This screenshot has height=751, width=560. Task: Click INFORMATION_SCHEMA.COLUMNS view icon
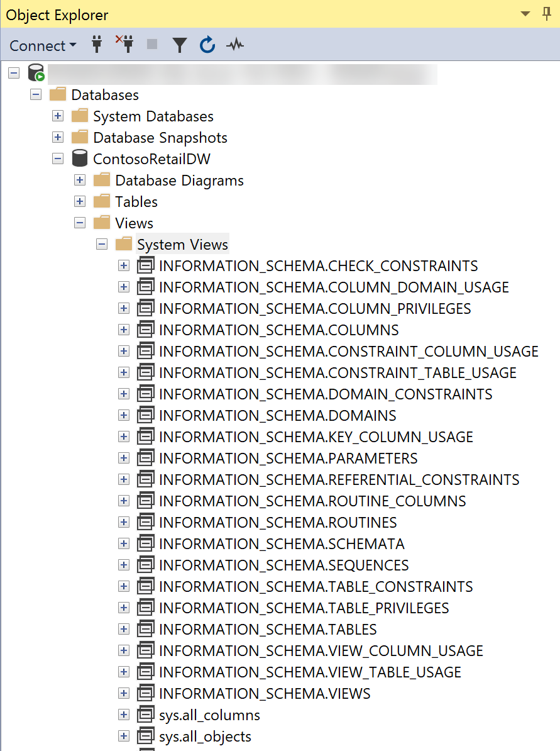click(146, 329)
